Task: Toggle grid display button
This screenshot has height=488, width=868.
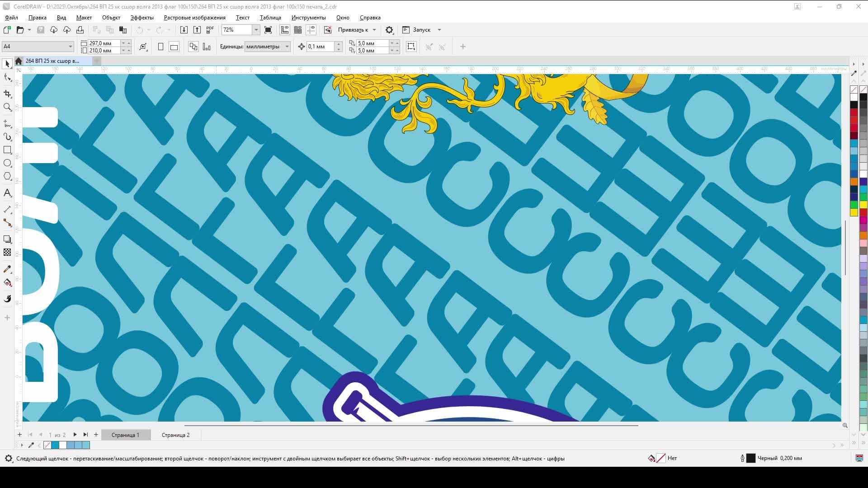Action: click(x=298, y=30)
